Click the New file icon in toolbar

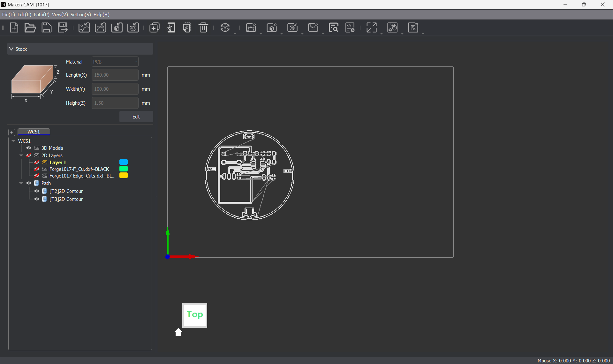coord(14,28)
